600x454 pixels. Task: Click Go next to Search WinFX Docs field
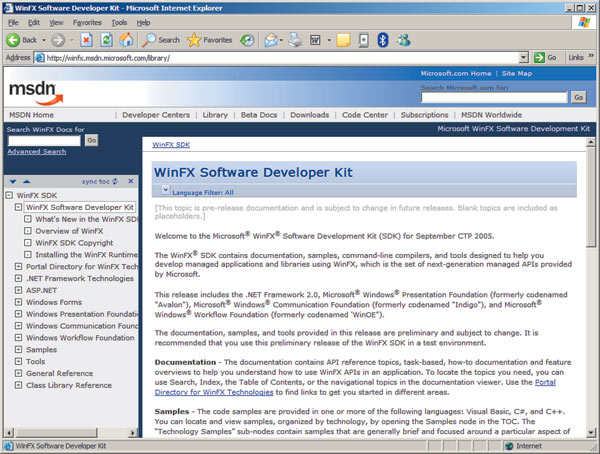click(x=92, y=140)
